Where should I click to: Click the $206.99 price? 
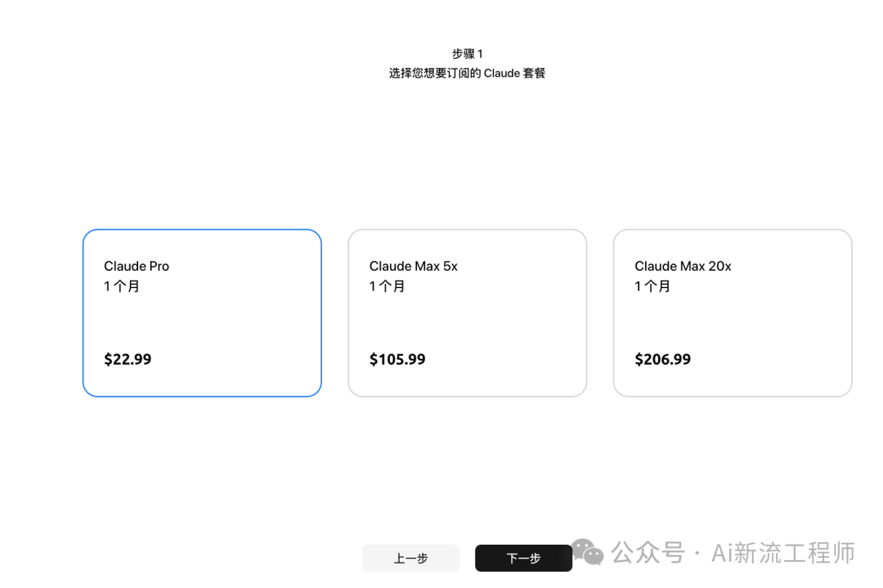coord(662,359)
